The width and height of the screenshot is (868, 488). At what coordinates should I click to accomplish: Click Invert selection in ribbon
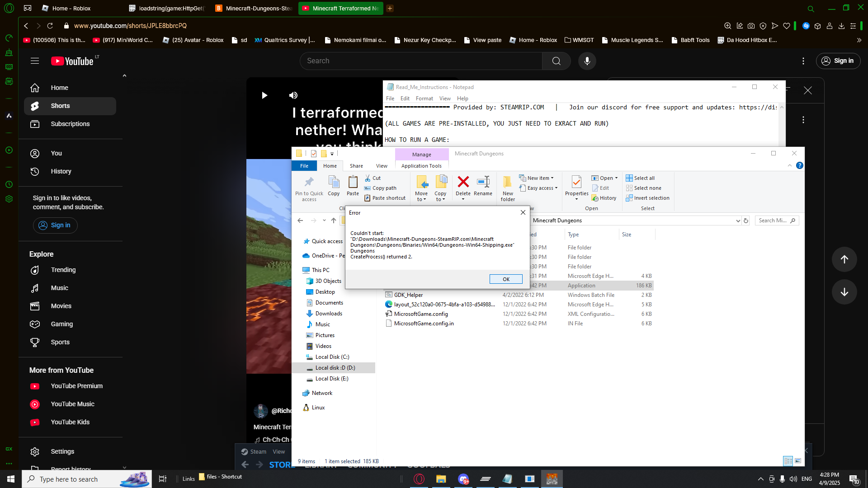[x=648, y=198]
